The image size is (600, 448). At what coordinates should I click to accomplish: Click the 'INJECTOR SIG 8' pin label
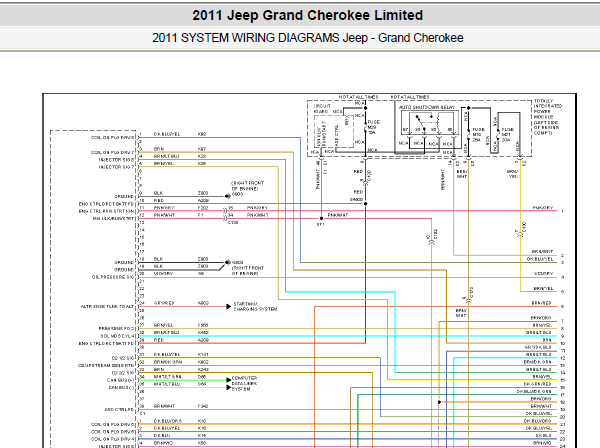pyautogui.click(x=117, y=160)
